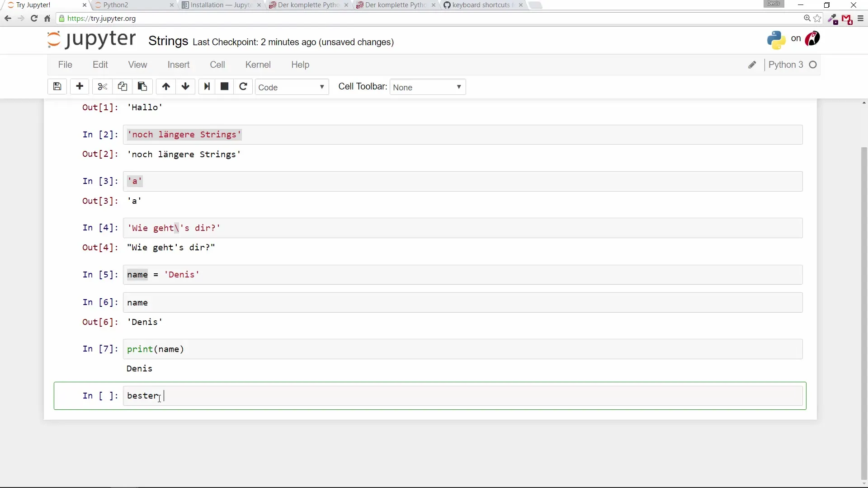The height and width of the screenshot is (488, 868).
Task: Click the save and checkpoint icon
Action: click(x=57, y=86)
